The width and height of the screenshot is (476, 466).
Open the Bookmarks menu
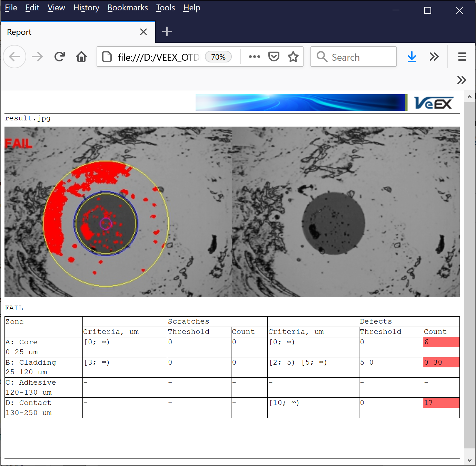tap(128, 8)
